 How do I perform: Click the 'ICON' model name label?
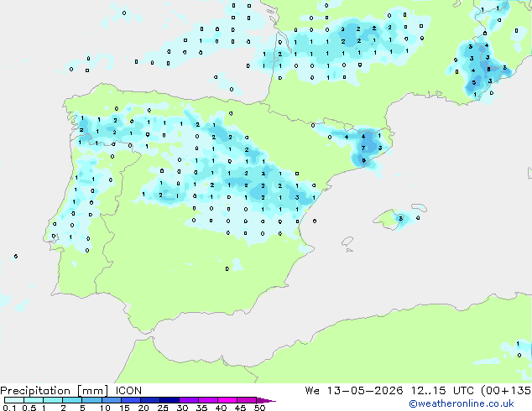tap(128, 391)
